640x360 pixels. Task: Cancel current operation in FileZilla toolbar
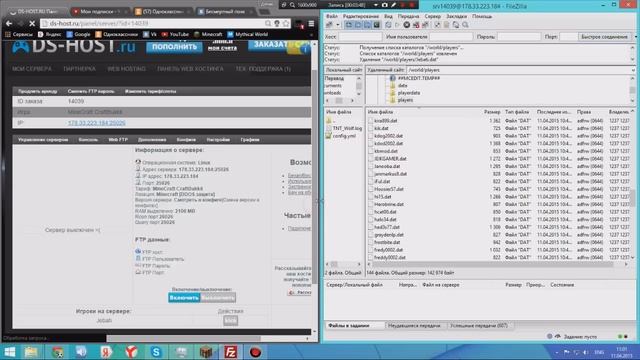[x=407, y=25]
